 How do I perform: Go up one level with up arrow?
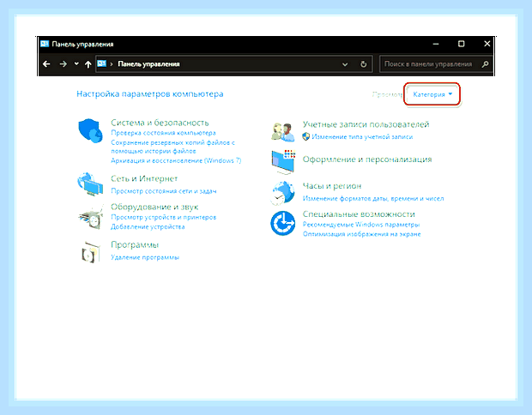point(88,64)
